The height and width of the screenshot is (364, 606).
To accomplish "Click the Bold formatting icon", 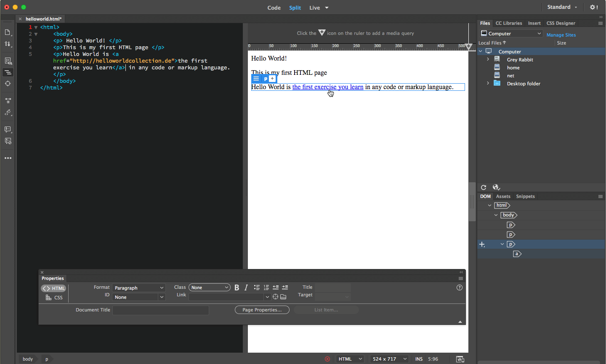I will tap(237, 288).
